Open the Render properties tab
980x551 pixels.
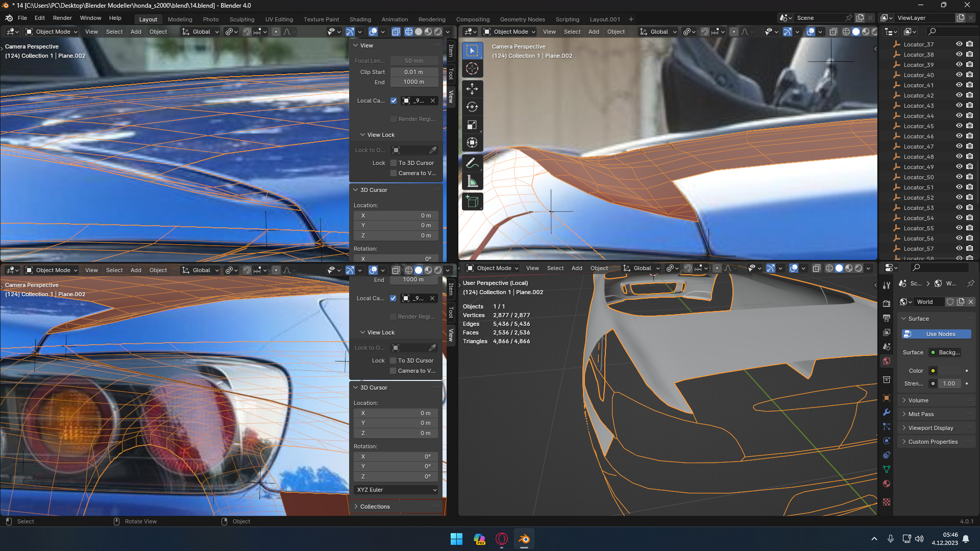(x=887, y=303)
